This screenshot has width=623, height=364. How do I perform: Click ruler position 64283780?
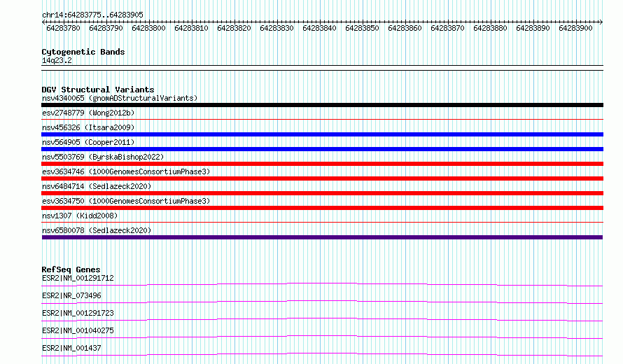(63, 28)
